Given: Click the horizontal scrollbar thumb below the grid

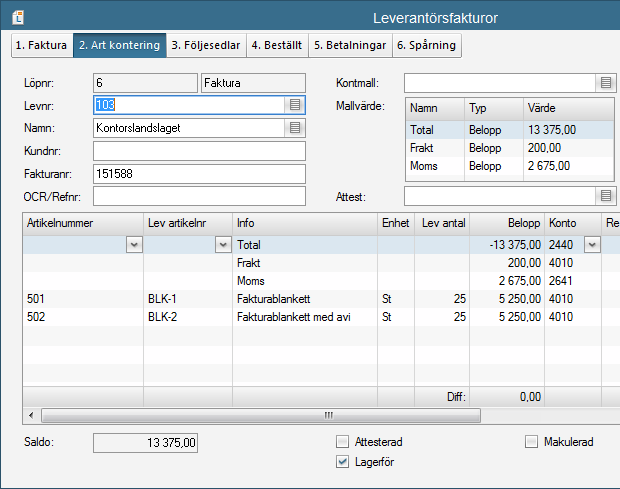Looking at the screenshot, I should (x=261, y=415).
